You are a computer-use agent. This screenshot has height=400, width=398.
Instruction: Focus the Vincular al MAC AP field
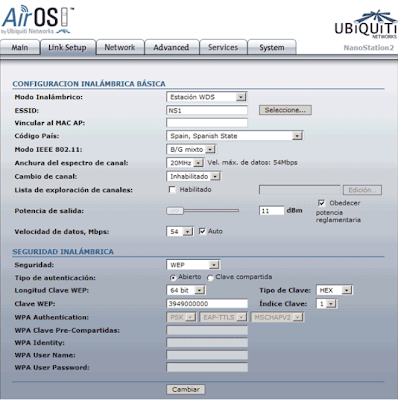[207, 123]
